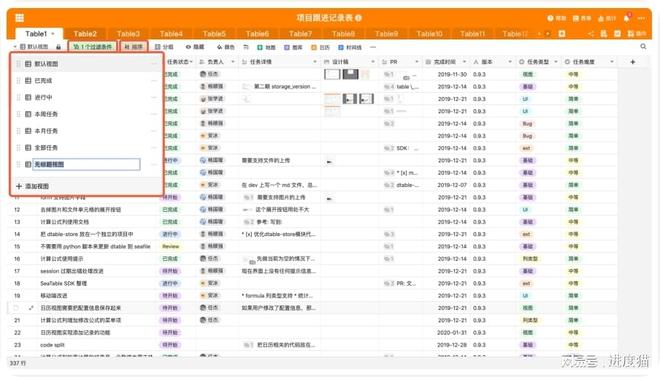Open the app grid icon in the top-left corner

click(x=19, y=18)
